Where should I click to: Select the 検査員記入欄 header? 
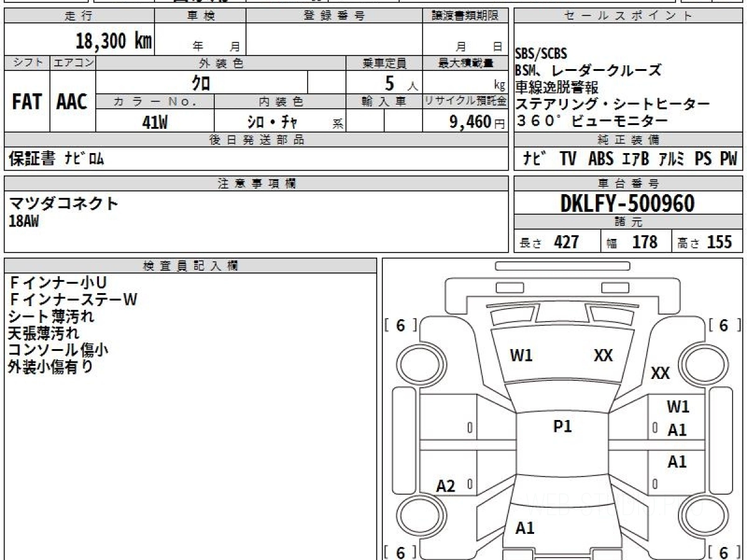coord(190,266)
